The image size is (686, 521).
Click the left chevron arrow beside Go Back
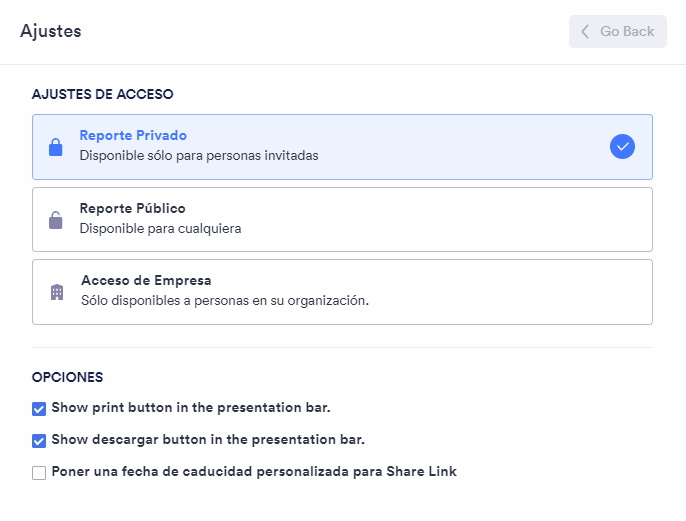pos(585,31)
